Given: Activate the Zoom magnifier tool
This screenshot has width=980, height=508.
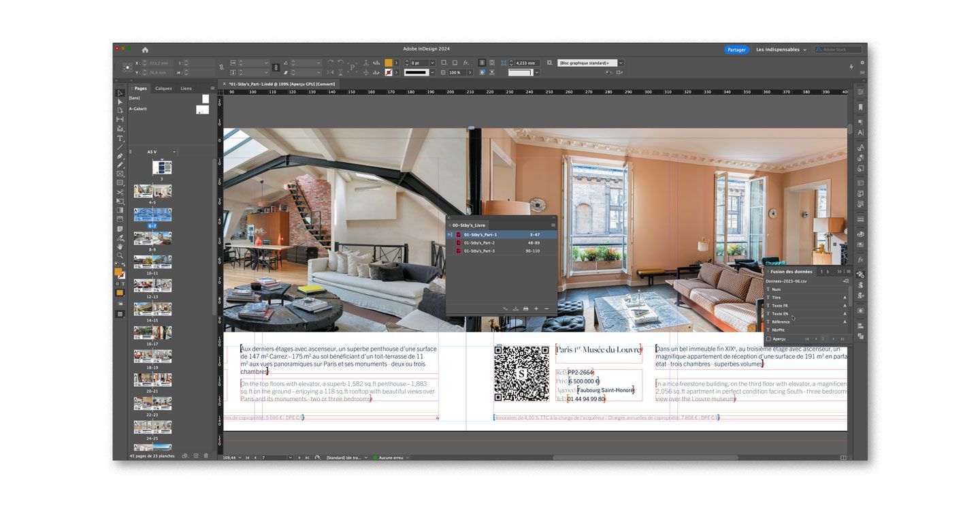Looking at the screenshot, I should click(120, 256).
